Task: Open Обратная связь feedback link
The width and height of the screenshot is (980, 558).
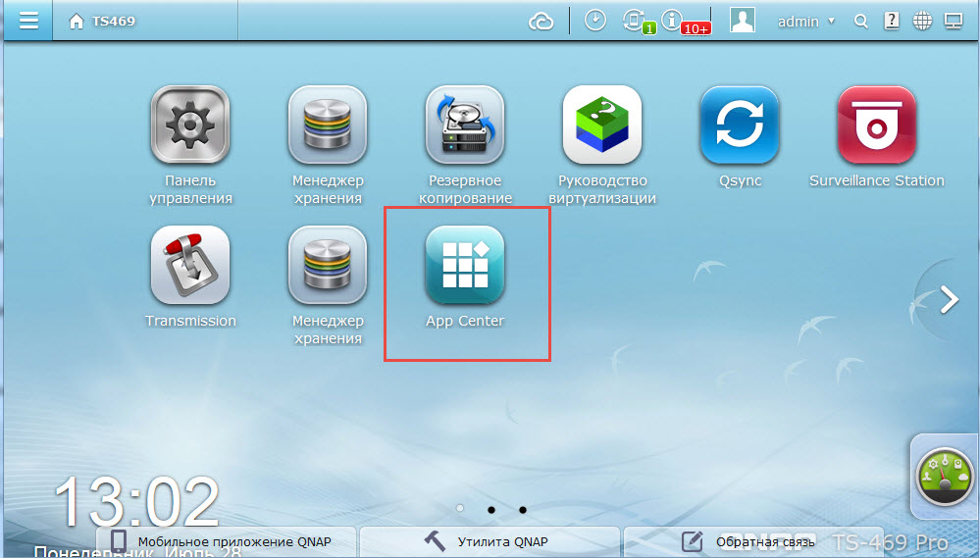Action: 753,541
